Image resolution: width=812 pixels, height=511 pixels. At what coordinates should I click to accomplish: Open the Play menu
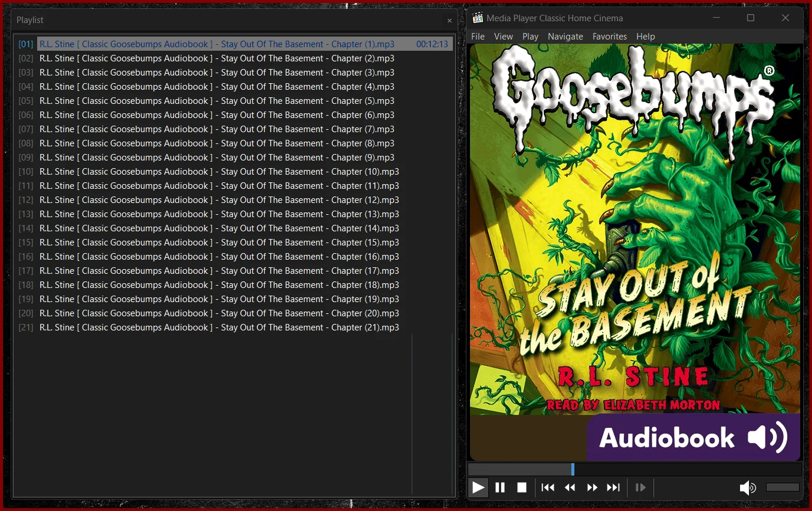(531, 37)
